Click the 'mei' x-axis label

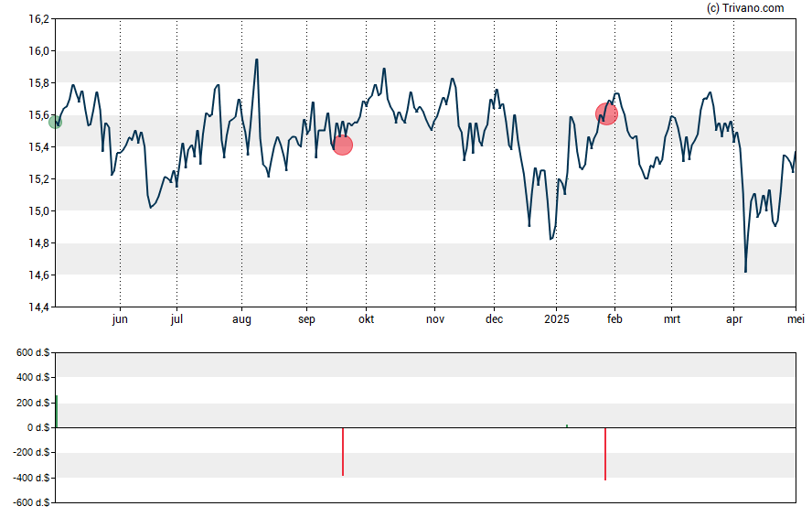(x=796, y=319)
